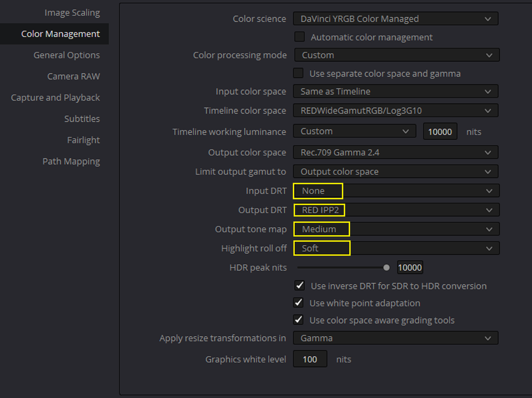Uncheck Use color space aware grading tools
This screenshot has height=398, width=532.
pos(298,319)
